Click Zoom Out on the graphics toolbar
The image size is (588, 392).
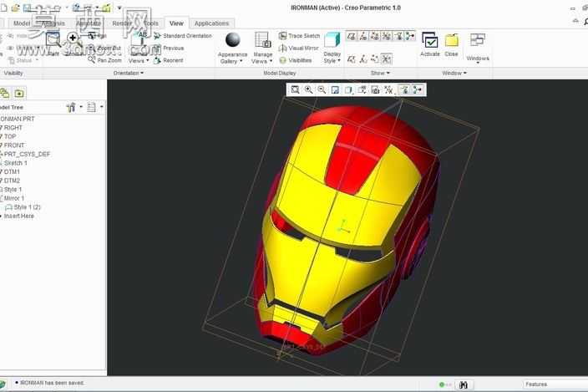tap(322, 89)
